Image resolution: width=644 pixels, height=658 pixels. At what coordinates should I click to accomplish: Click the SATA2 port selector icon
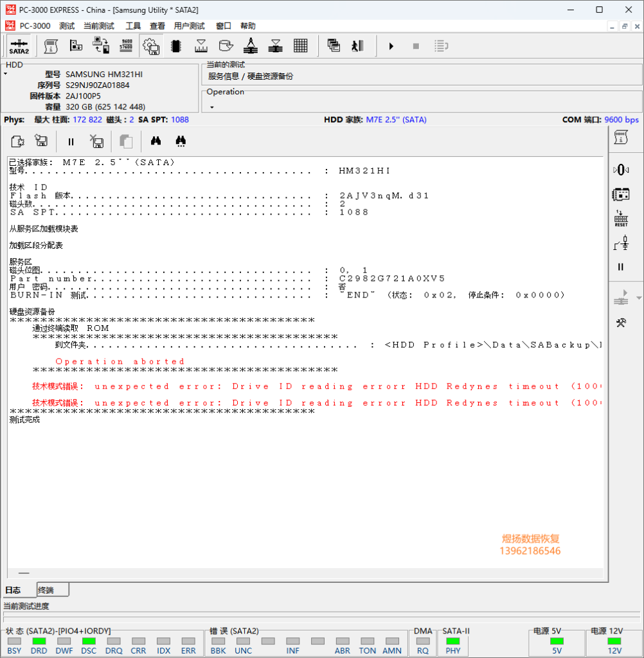coord(19,46)
